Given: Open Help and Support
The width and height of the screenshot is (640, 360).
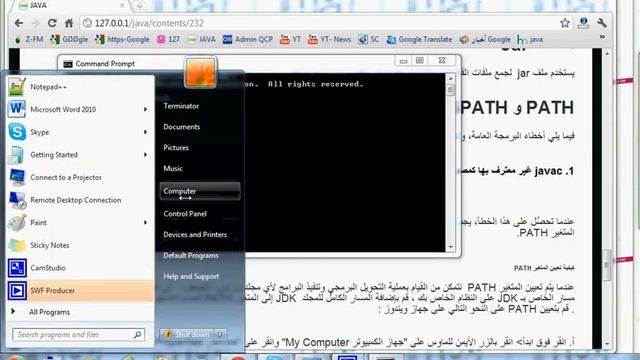Looking at the screenshot, I should pyautogui.click(x=191, y=276).
